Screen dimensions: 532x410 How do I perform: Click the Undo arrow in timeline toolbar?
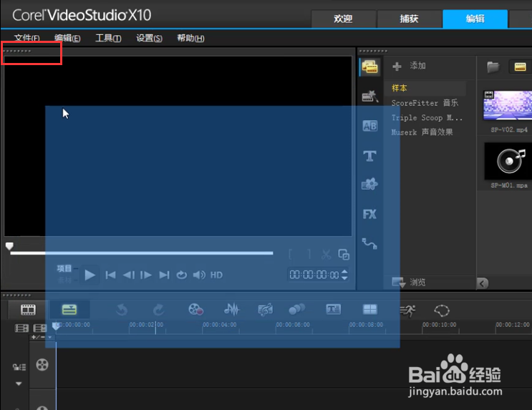pos(122,310)
